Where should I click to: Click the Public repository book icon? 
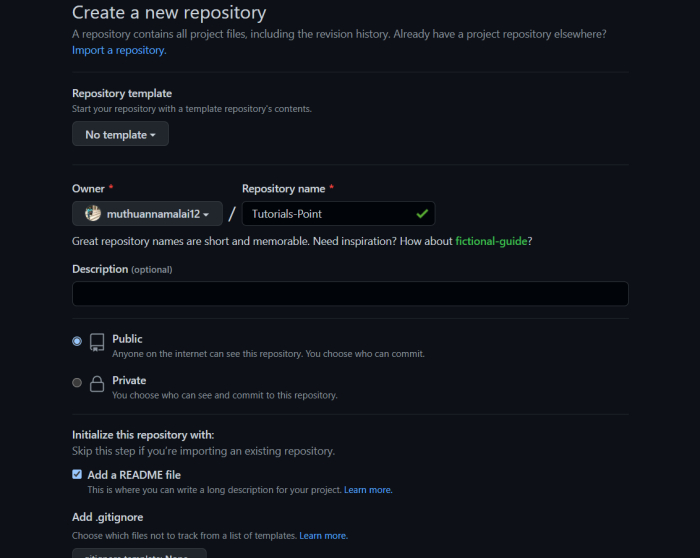[x=97, y=342]
